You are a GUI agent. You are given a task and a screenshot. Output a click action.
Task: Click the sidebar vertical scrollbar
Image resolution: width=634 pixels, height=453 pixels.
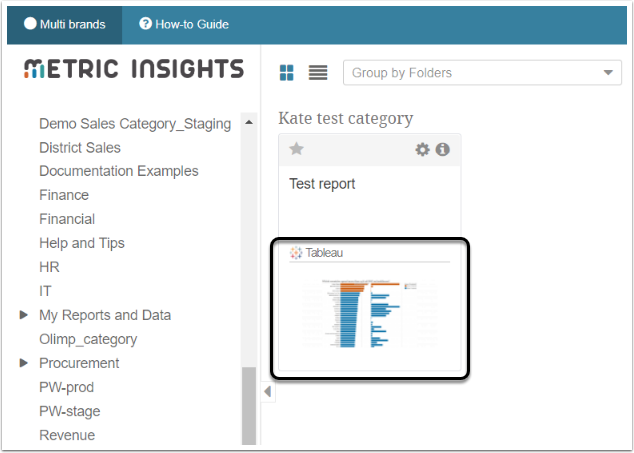coord(249,405)
